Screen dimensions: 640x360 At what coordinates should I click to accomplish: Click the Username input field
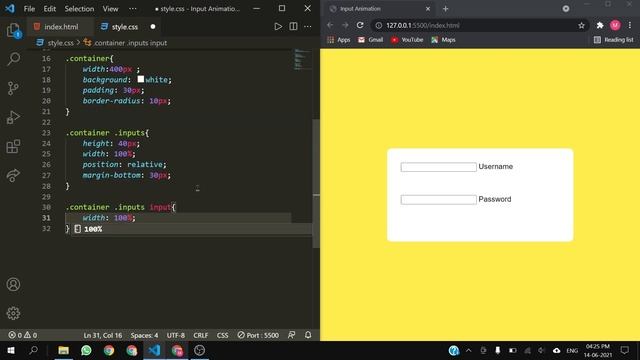click(438, 167)
